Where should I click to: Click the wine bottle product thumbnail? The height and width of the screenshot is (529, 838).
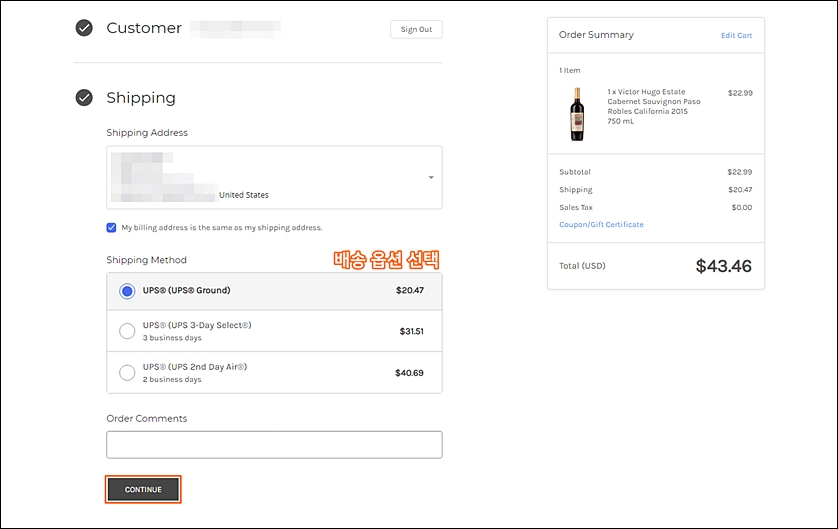tap(577, 114)
